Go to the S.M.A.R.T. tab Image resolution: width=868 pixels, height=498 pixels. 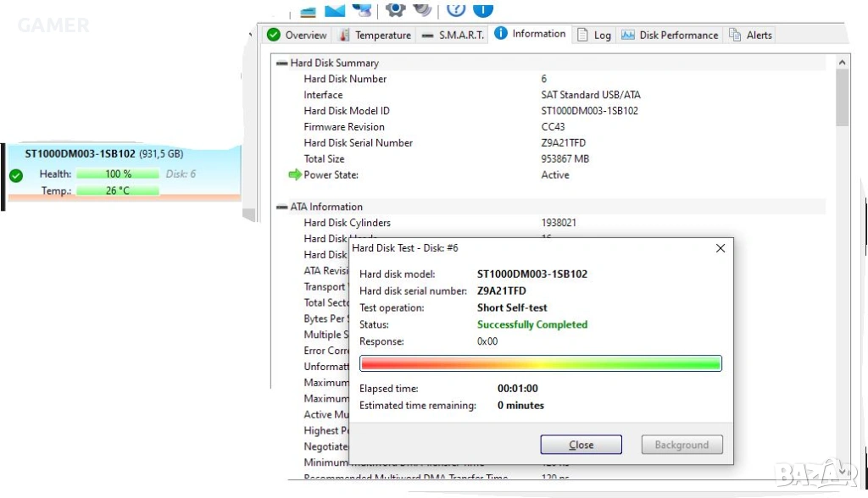[453, 35]
